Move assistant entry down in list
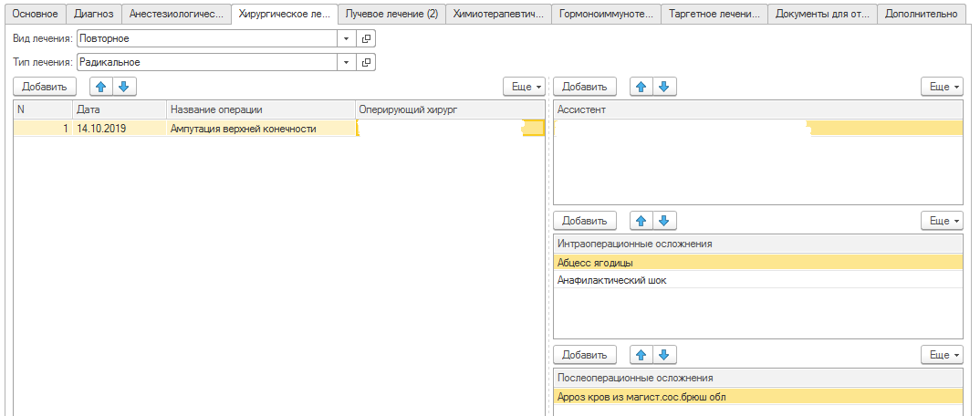 click(x=664, y=87)
